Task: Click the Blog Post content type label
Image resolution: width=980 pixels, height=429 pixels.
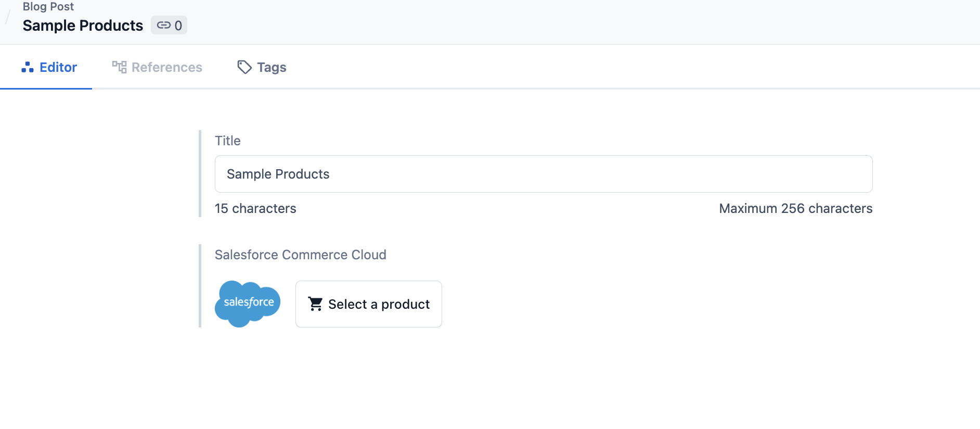Action: click(48, 7)
